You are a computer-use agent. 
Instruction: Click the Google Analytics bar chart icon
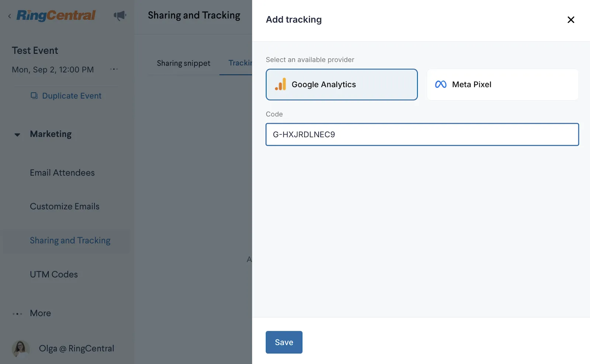tap(280, 84)
